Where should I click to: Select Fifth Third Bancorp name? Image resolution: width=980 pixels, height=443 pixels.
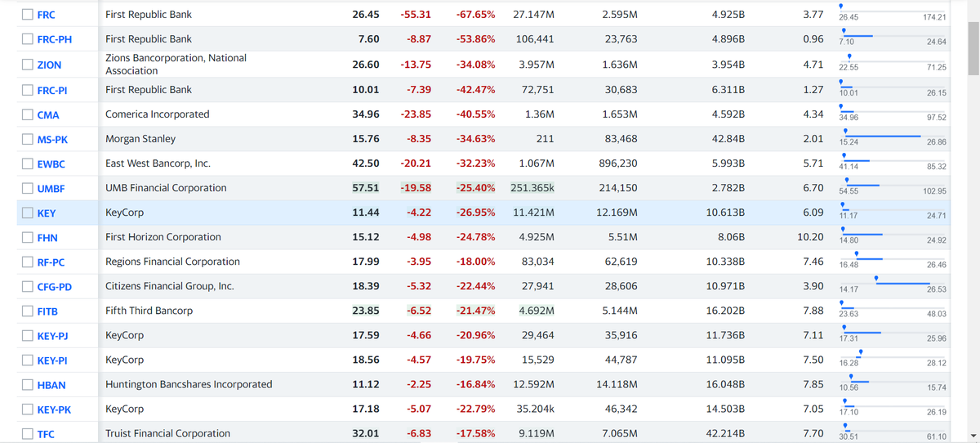point(149,311)
